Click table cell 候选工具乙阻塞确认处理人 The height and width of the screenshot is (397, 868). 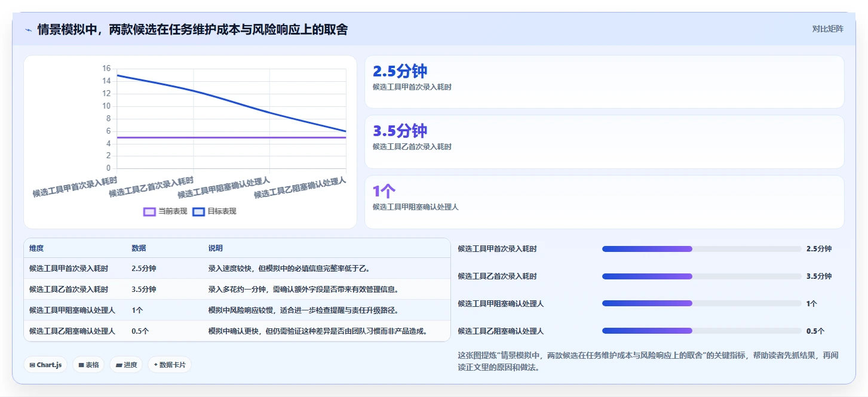72,331
